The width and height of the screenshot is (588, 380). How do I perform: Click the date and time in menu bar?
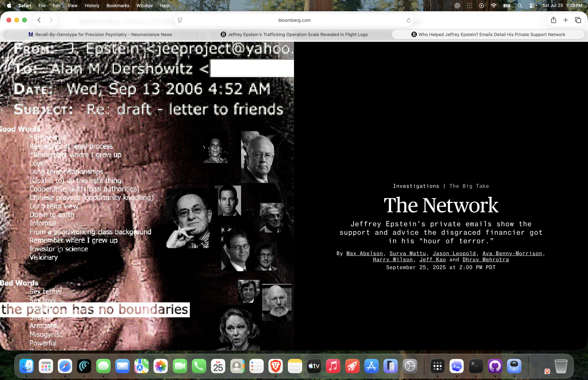click(x=562, y=5)
